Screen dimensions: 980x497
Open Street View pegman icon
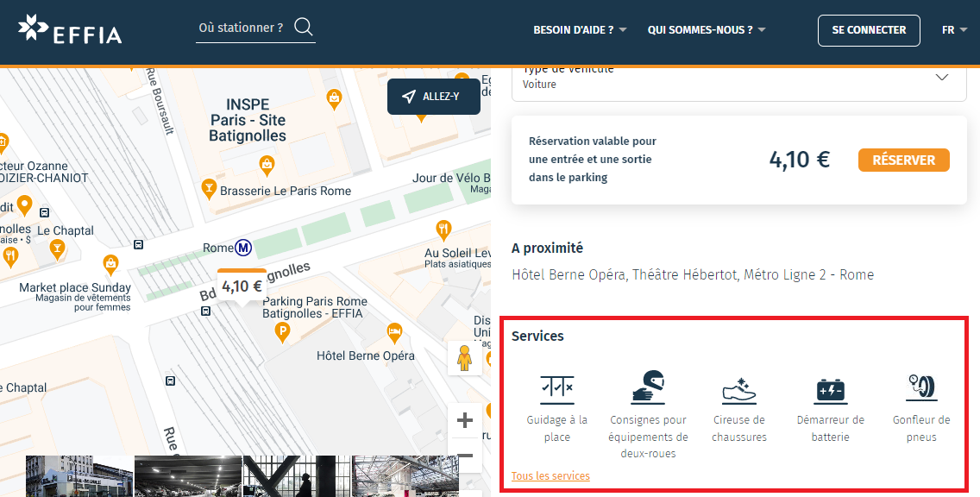coord(464,358)
